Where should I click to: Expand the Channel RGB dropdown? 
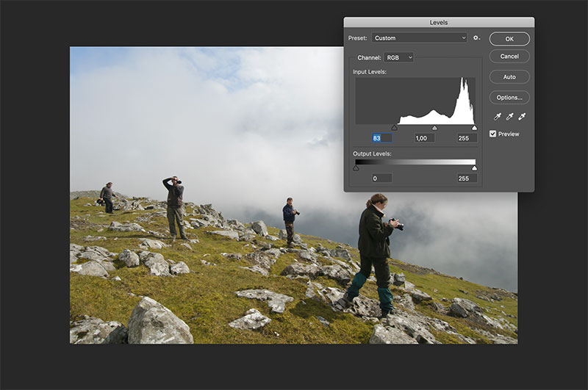(x=398, y=57)
